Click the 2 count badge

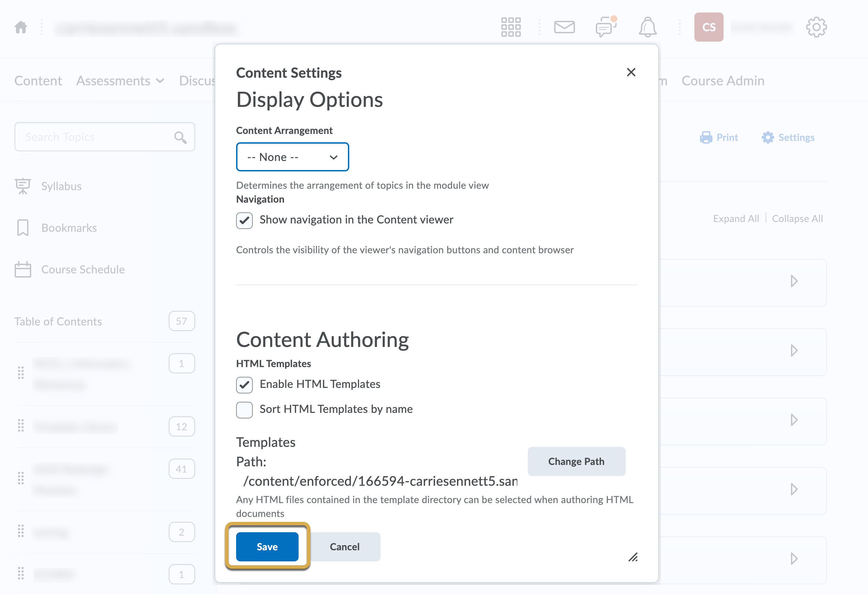[x=182, y=532]
